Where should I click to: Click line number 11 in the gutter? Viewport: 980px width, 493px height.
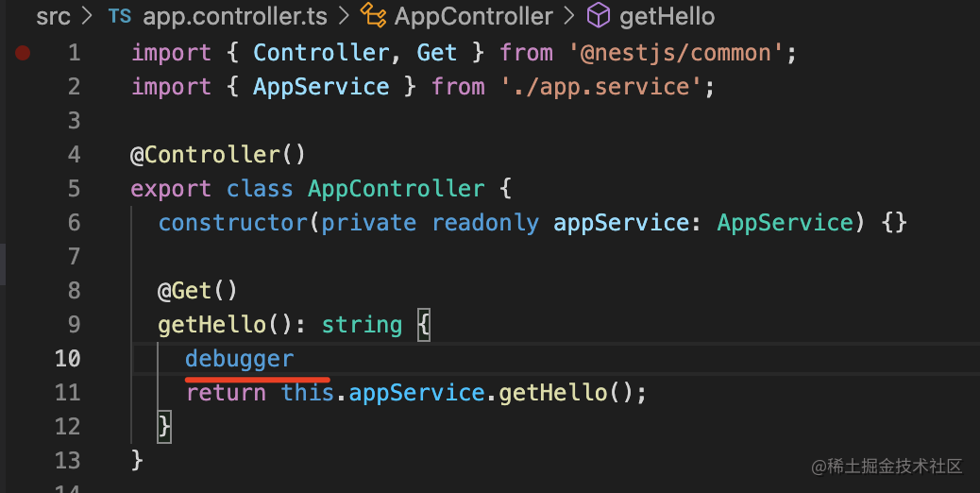click(67, 393)
